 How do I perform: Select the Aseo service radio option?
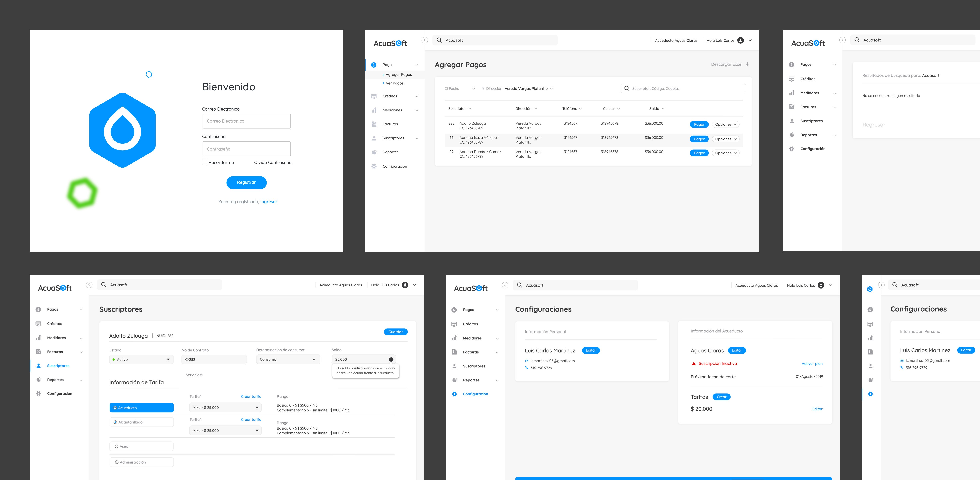click(116, 447)
